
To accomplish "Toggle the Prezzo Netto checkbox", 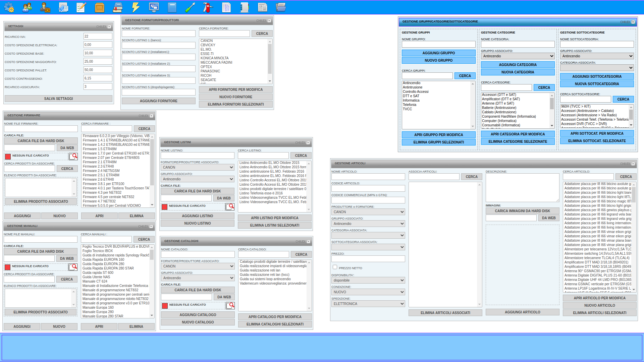I will pos(335,267).
